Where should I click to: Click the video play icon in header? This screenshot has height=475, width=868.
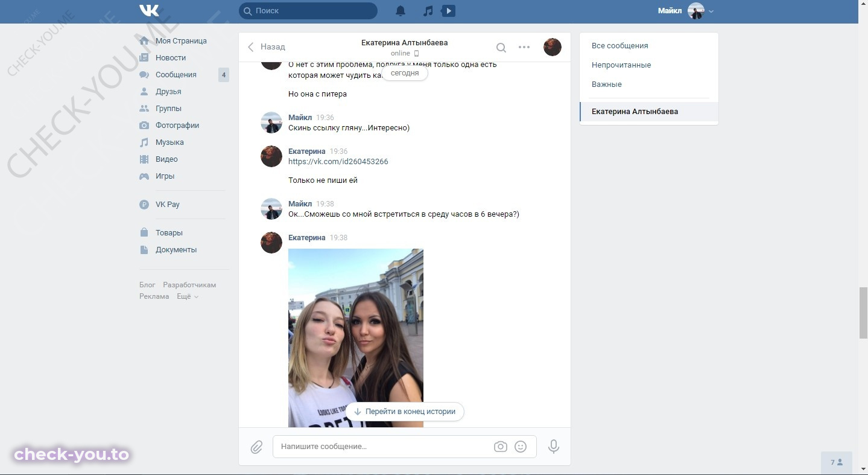[x=448, y=11]
